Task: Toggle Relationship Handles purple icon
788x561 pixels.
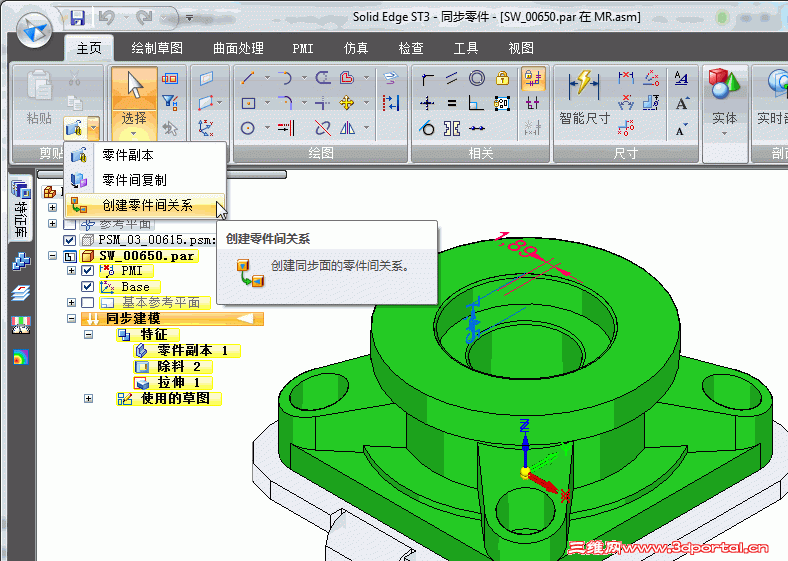Action: pos(533,103)
